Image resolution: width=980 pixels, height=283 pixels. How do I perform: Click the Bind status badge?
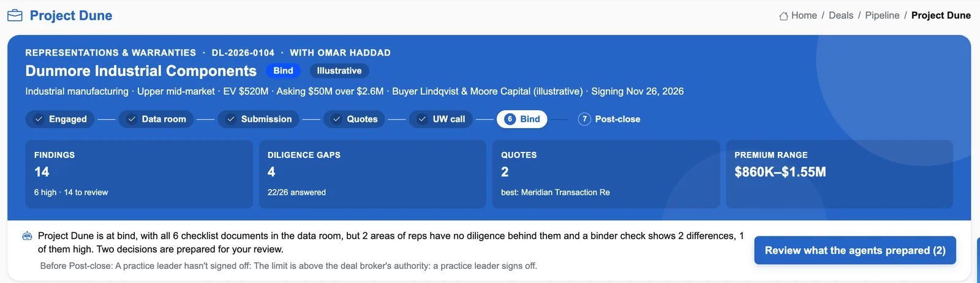pyautogui.click(x=283, y=71)
